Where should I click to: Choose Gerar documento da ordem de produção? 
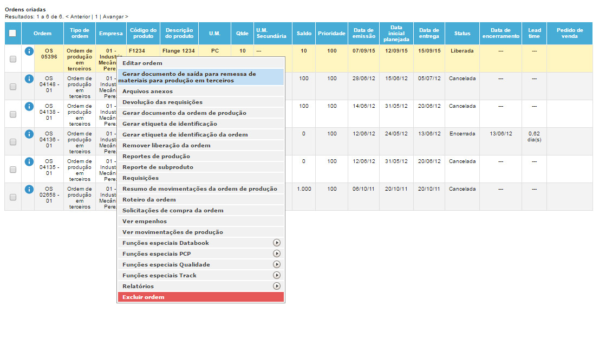tap(201, 113)
